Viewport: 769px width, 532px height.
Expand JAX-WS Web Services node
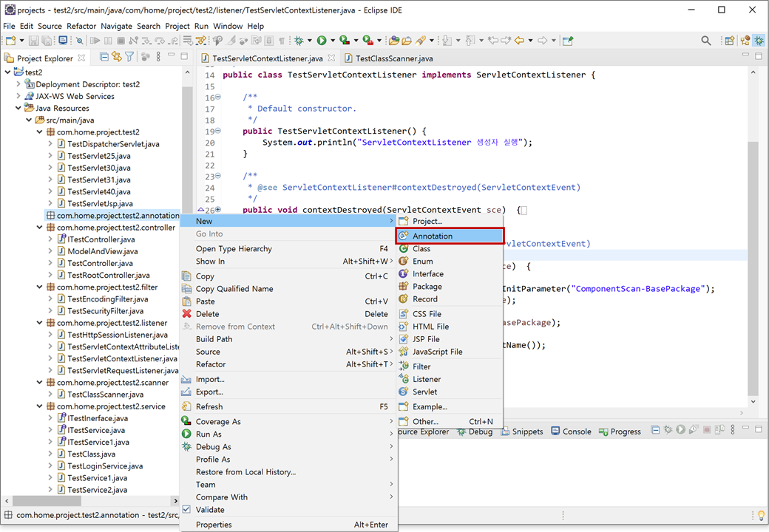(18, 96)
